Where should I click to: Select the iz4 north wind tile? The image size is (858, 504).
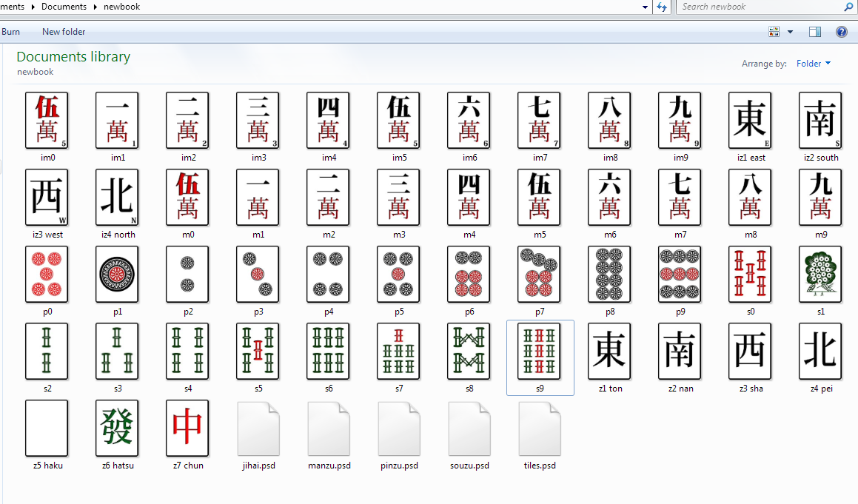click(x=117, y=198)
